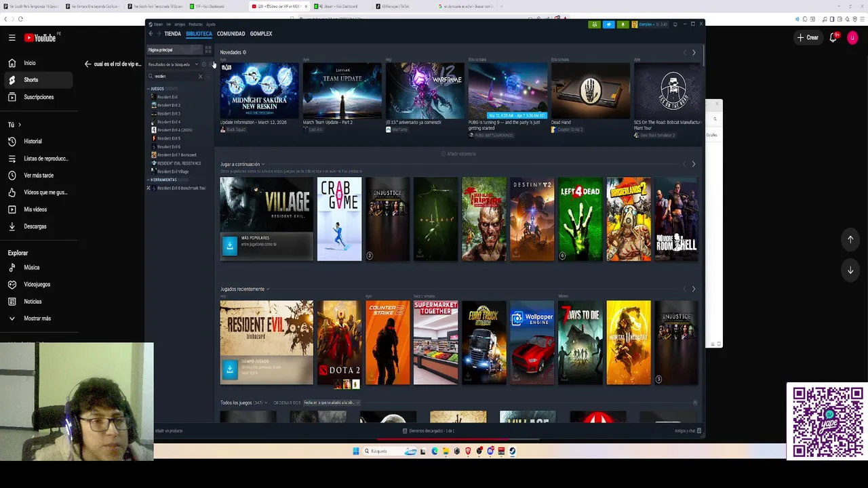Expand the 'Jugados recientemente' shelf dropdown
This screenshot has width=868, height=488.
point(267,289)
